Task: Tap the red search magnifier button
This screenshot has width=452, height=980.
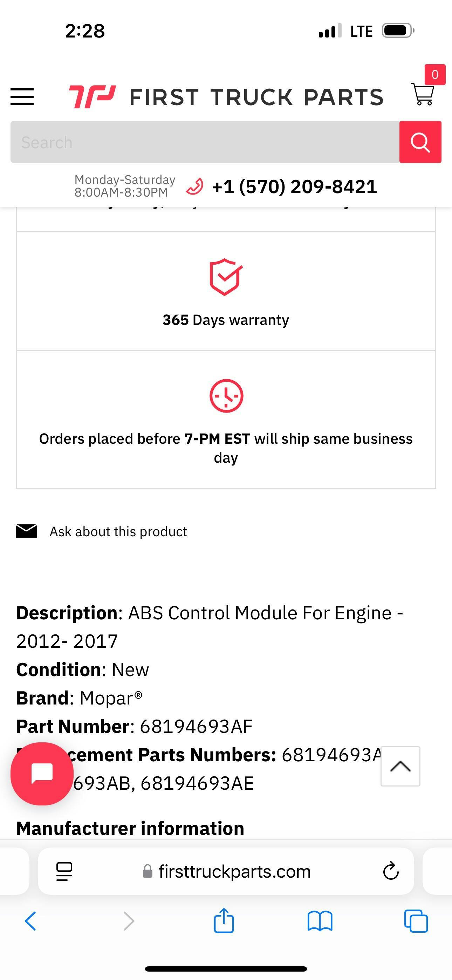Action: pyautogui.click(x=420, y=142)
